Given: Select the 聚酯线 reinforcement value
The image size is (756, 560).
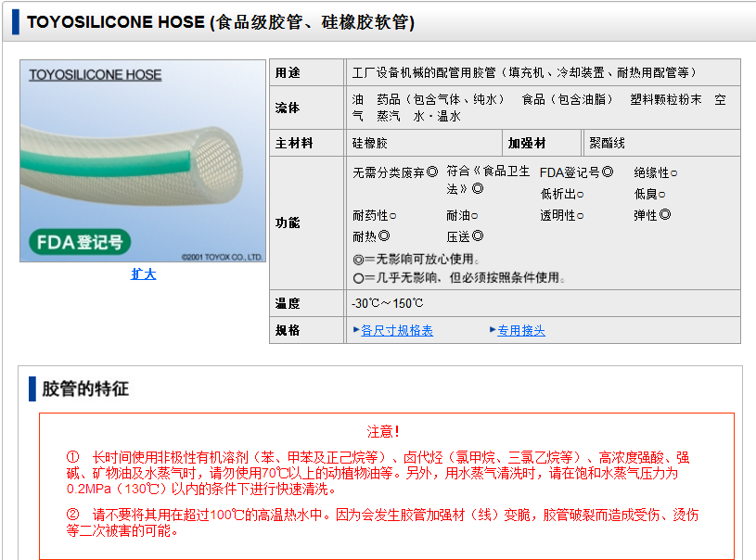Looking at the screenshot, I should point(607,143).
